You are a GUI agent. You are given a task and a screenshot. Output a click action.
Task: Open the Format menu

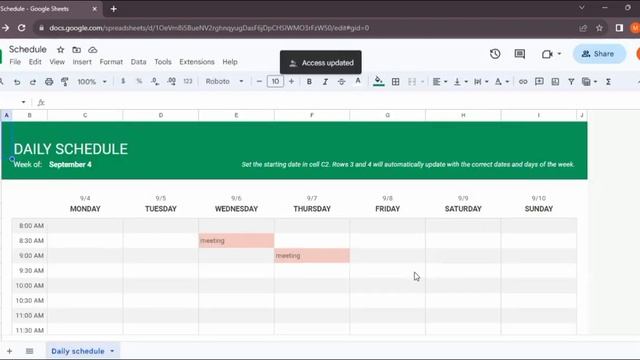point(111,62)
